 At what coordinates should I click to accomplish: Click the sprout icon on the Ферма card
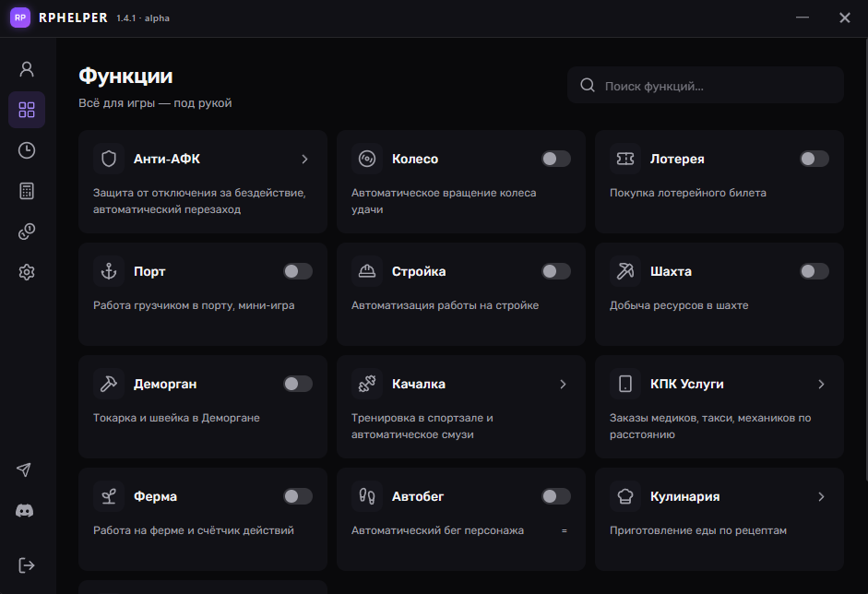pyautogui.click(x=109, y=496)
